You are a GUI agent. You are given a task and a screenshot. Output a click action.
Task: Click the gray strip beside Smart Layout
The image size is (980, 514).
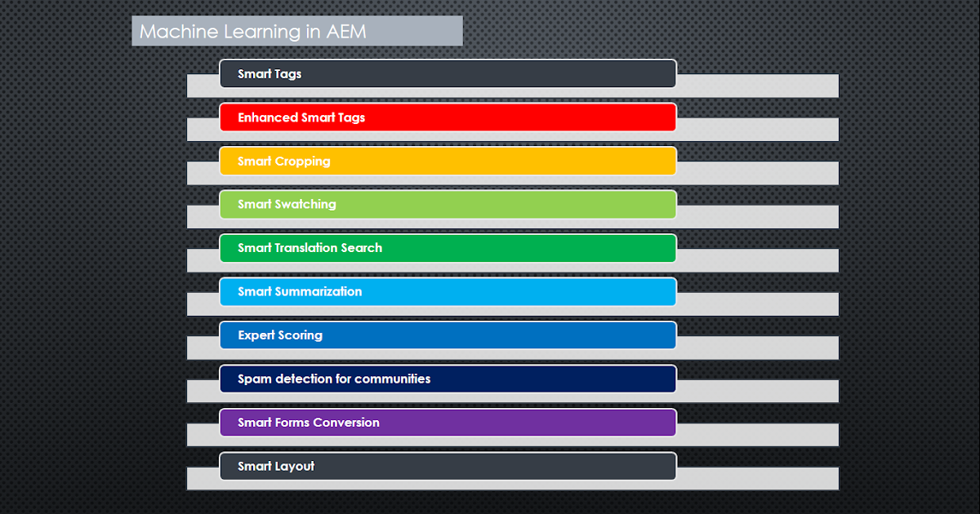759,478
